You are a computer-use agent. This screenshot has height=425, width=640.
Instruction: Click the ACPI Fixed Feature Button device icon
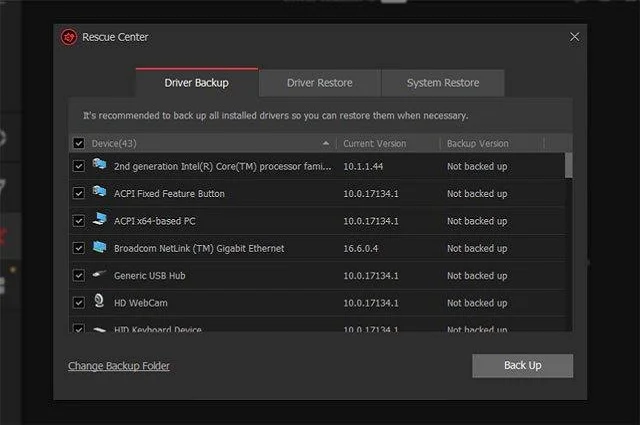pyautogui.click(x=99, y=191)
